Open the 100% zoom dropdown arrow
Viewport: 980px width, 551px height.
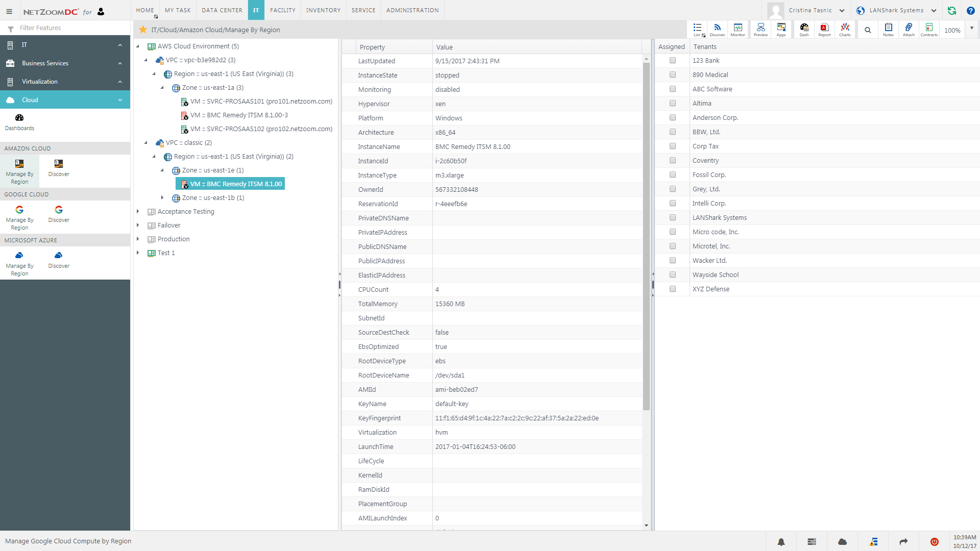point(972,29)
